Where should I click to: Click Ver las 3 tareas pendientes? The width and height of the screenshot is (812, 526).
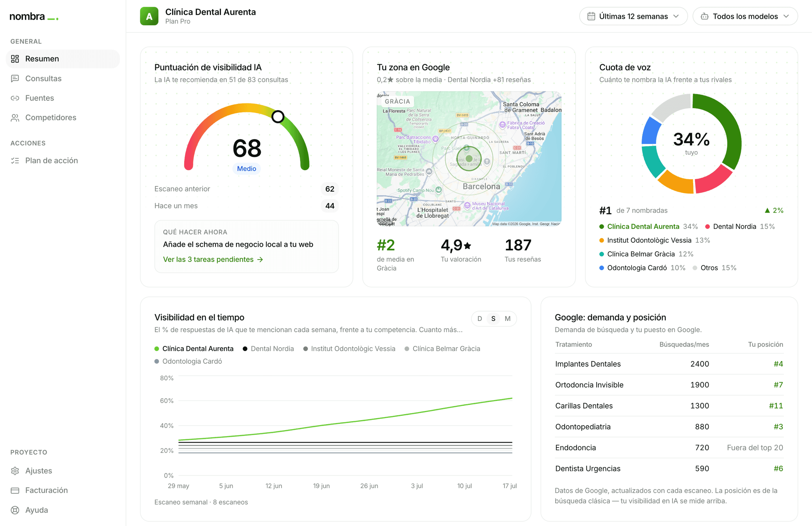[x=213, y=260]
